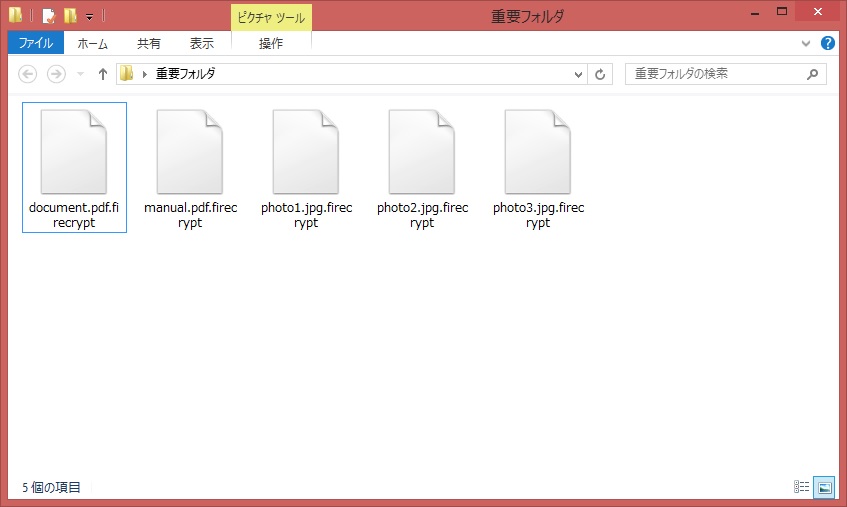This screenshot has height=507, width=847.
Task: Select the manual.pdf.firecrypt file icon
Action: click(190, 152)
